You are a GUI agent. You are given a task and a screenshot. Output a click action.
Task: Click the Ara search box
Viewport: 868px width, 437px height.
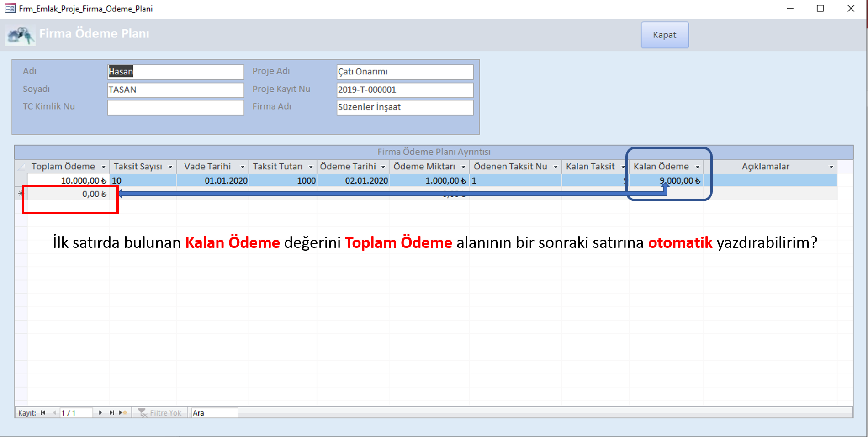click(x=214, y=413)
